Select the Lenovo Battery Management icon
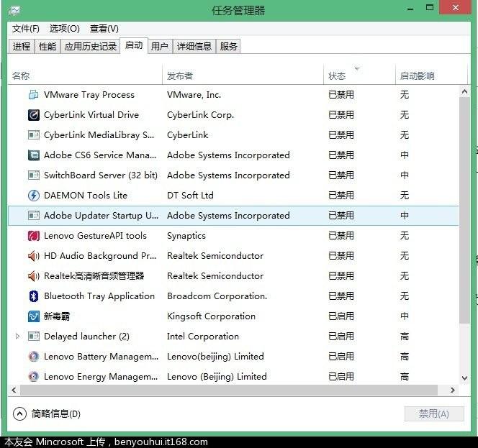 tap(33, 357)
